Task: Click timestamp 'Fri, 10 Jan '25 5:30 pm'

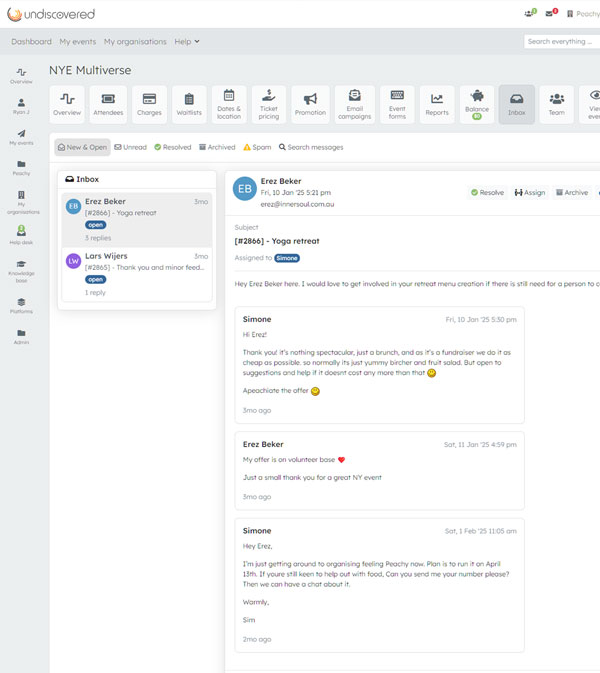Action: pos(481,320)
